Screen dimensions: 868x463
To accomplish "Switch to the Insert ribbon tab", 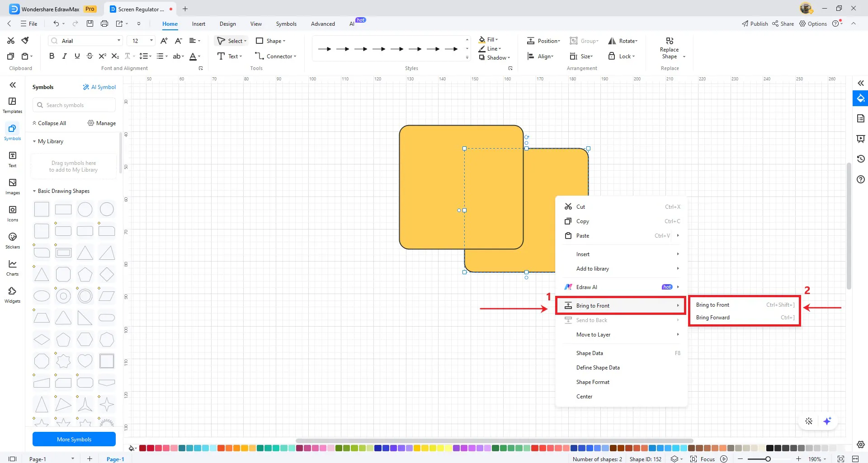I will (x=198, y=23).
